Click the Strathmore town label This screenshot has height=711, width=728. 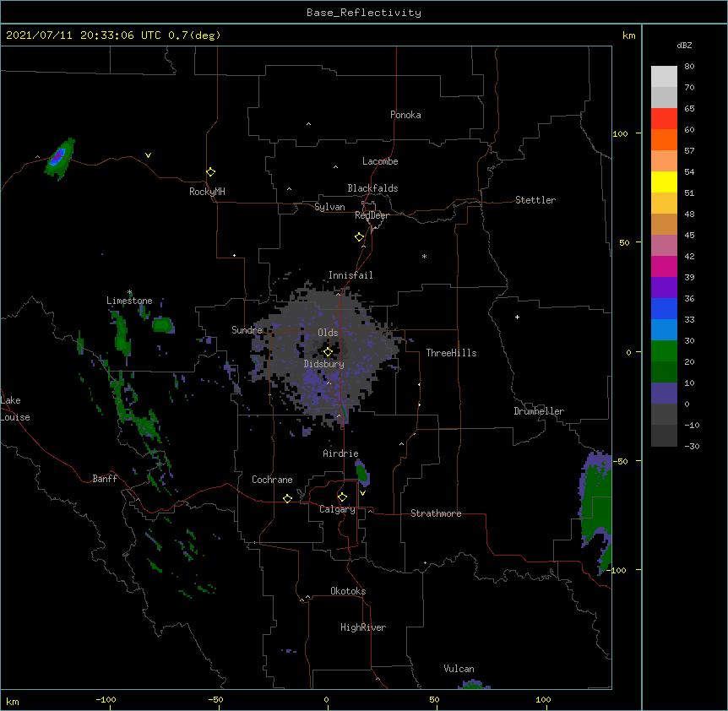pos(436,513)
